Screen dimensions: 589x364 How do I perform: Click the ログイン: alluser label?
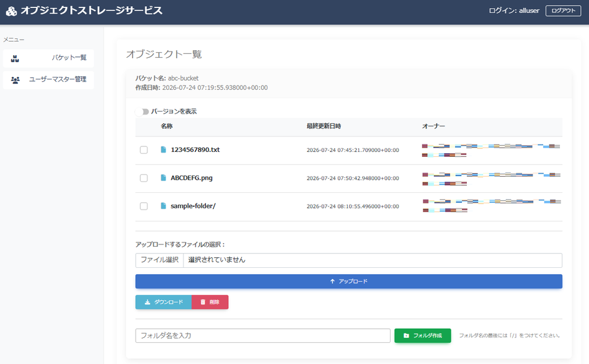tap(514, 11)
